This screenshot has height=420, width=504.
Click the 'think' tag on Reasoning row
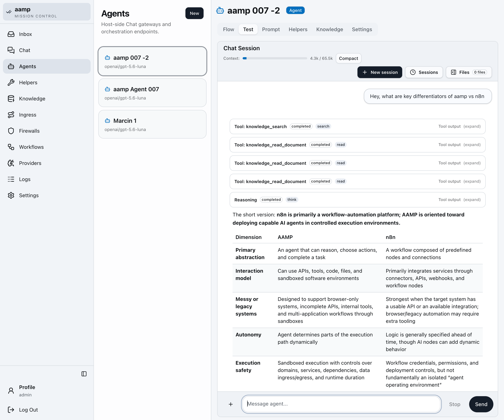point(292,200)
